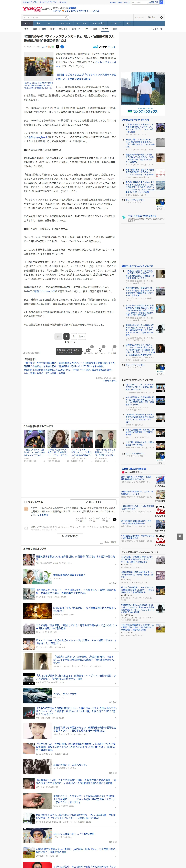Screen dimensions: 186x868
Task: Open related article about 株主優待・配当 前澤友作
Action: click(69, 363)
